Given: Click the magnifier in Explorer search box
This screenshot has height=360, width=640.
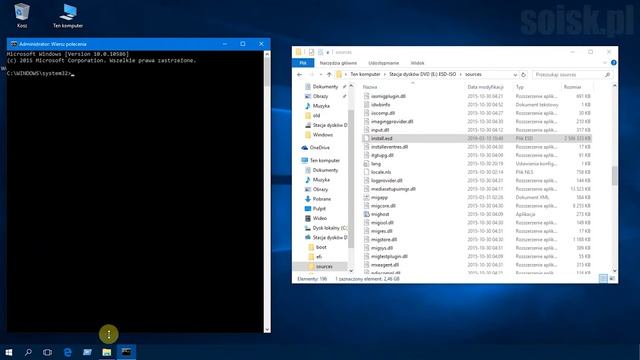Looking at the screenshot, I should click(607, 75).
